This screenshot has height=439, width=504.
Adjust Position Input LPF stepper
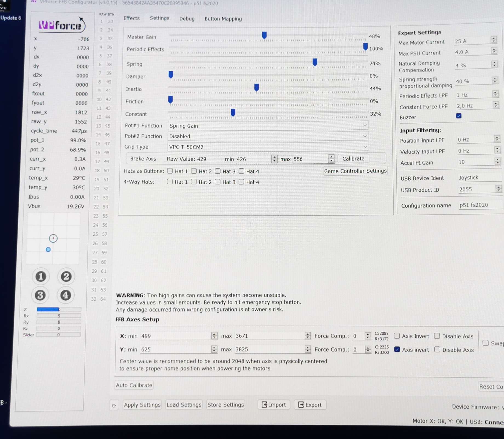(497, 139)
